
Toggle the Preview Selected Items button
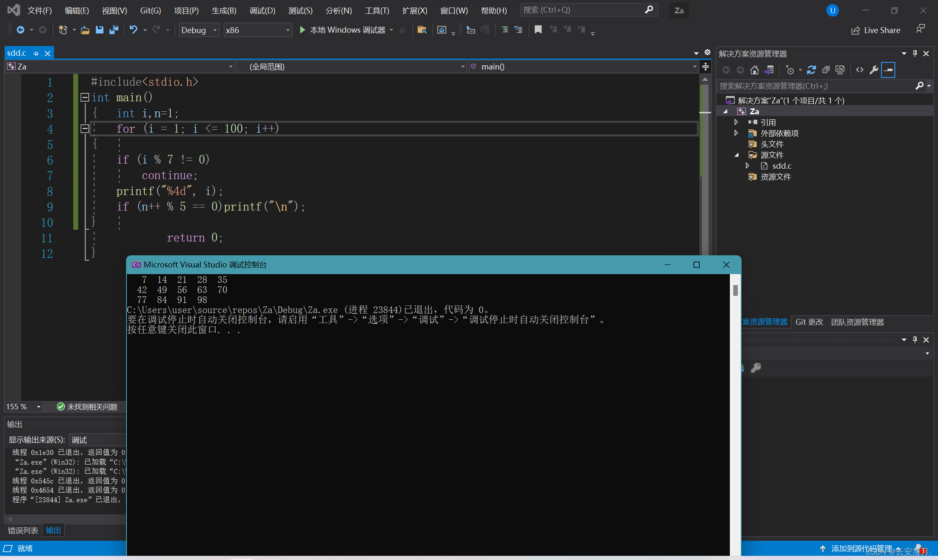pyautogui.click(x=888, y=70)
